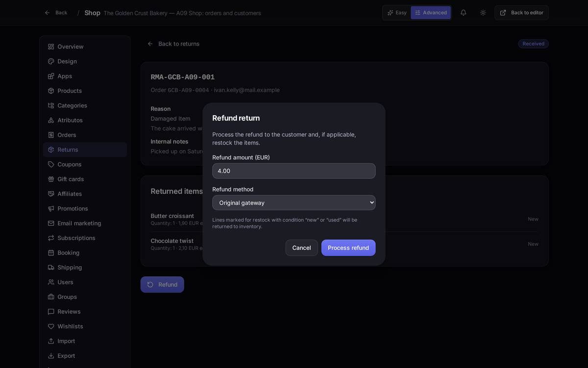
Task: Toggle light/dark theme sun icon
Action: tap(483, 13)
